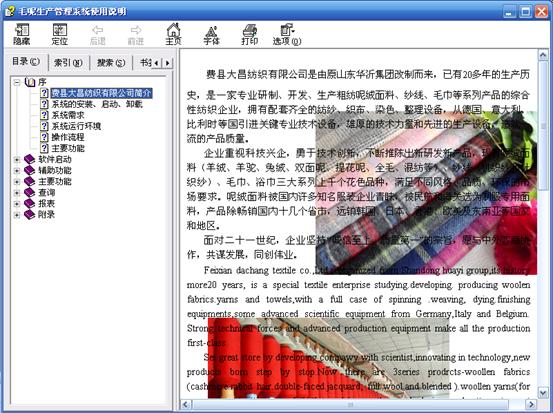Select 费县大昌纺织有限公司简介 topic
The image size is (553, 413).
coord(102,93)
